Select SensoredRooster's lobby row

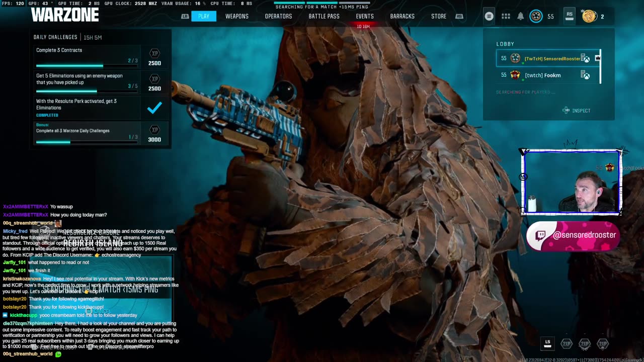coord(548,58)
